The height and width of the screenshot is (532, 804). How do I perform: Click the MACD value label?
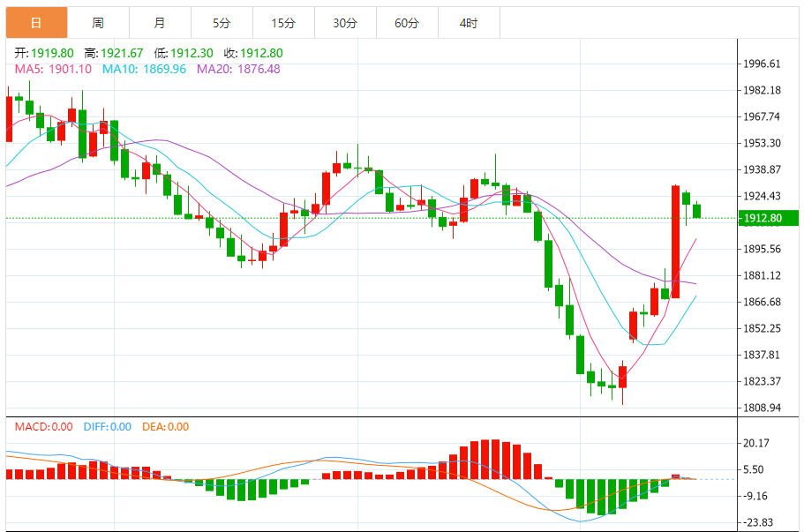43,426
